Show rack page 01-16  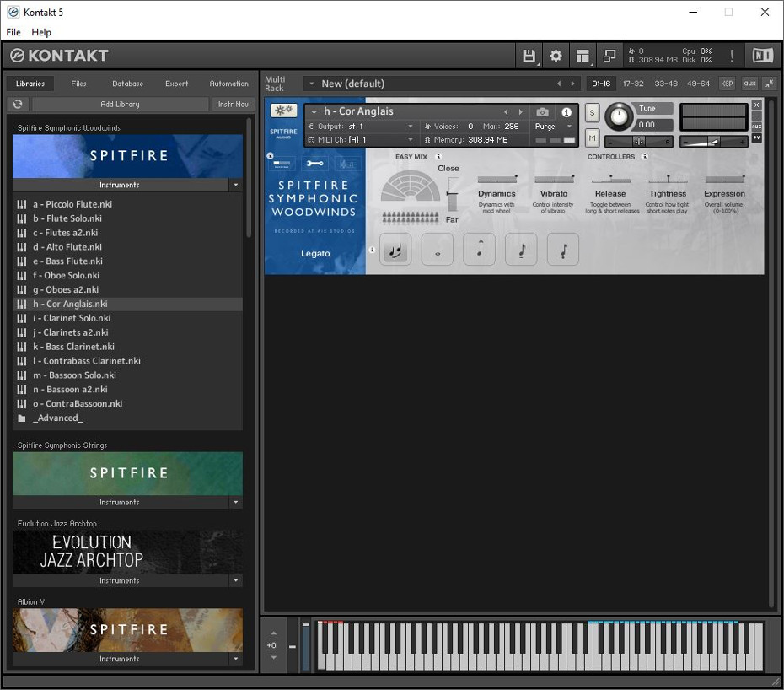pyautogui.click(x=601, y=84)
